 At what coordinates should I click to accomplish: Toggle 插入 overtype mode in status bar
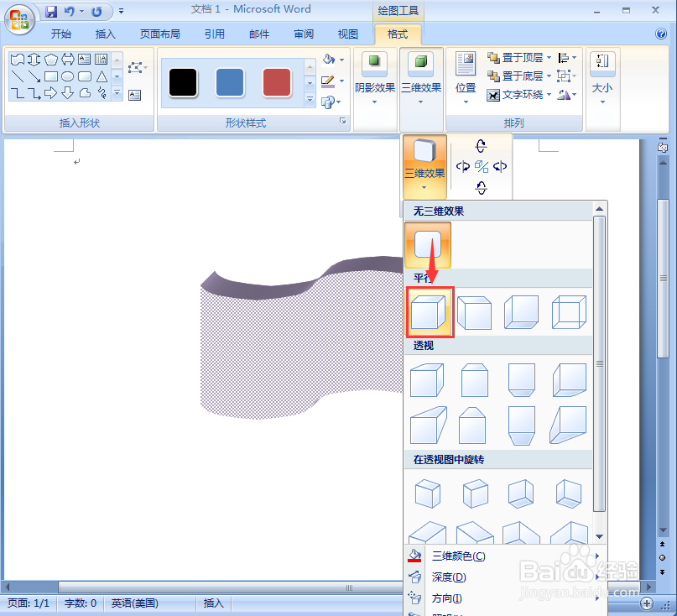pyautogui.click(x=213, y=603)
